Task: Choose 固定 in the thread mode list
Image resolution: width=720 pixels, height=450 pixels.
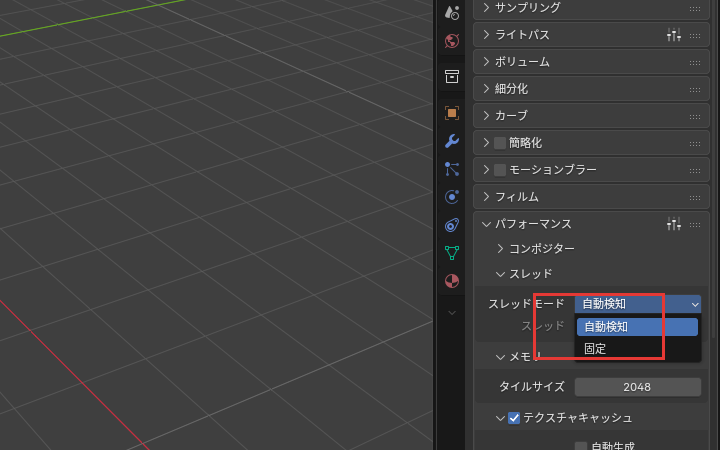Action: pos(637,349)
